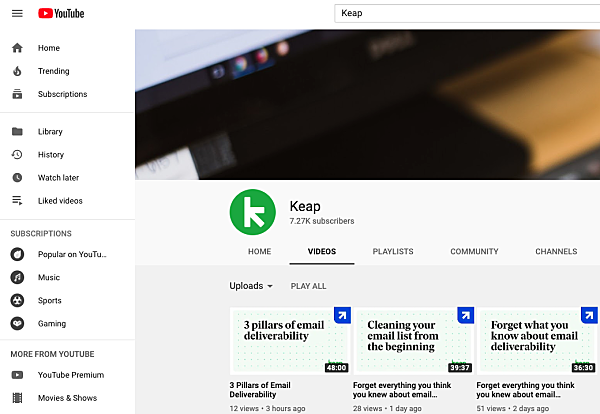The image size is (600, 414).
Task: Open Subscriptions link in sidebar
Action: click(x=62, y=94)
